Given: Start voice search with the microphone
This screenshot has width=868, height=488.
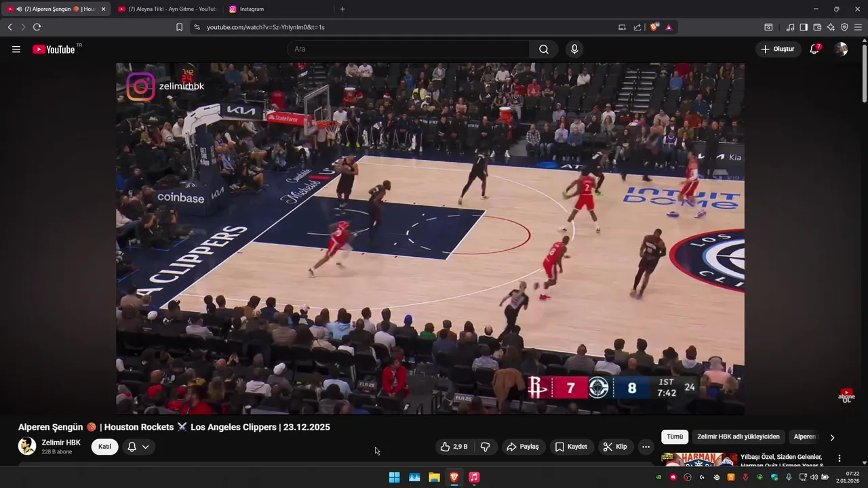Looking at the screenshot, I should 574,49.
